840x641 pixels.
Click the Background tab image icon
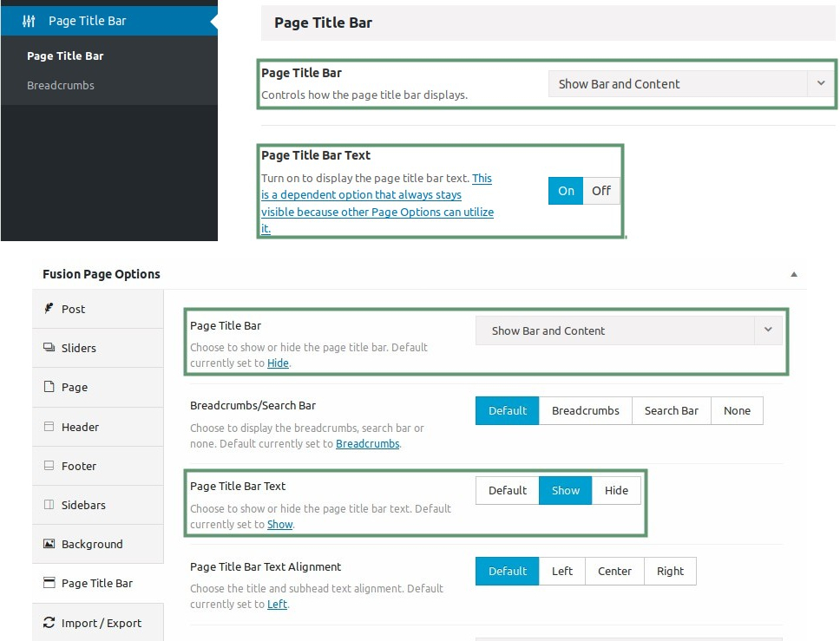coord(49,544)
